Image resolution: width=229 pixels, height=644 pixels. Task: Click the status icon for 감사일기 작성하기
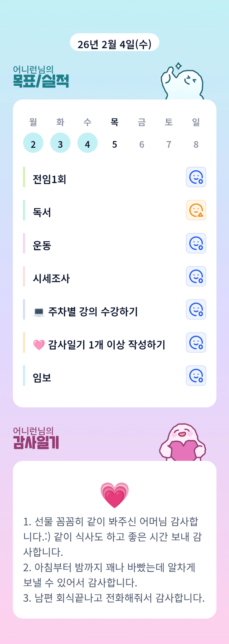click(x=196, y=342)
